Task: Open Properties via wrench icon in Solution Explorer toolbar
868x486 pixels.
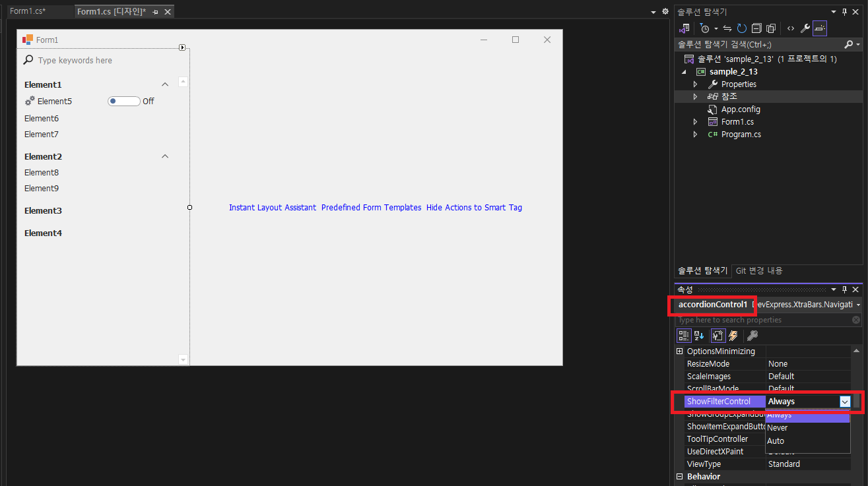Action: pyautogui.click(x=805, y=28)
